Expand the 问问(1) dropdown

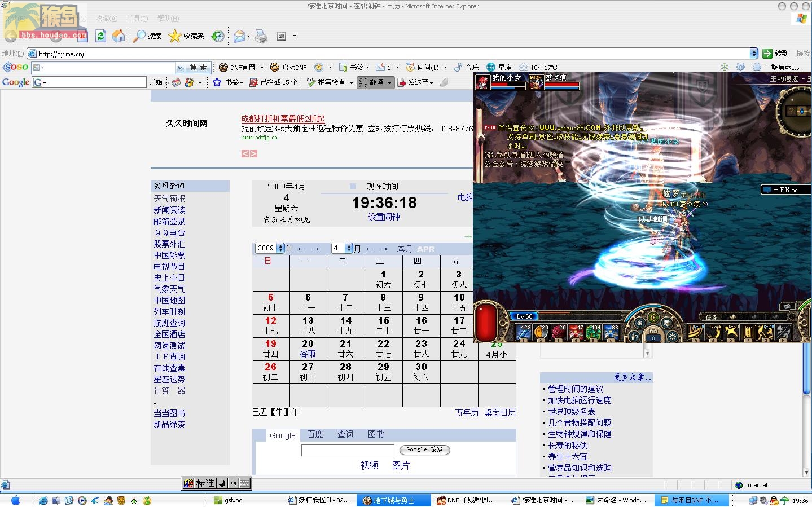click(x=445, y=67)
